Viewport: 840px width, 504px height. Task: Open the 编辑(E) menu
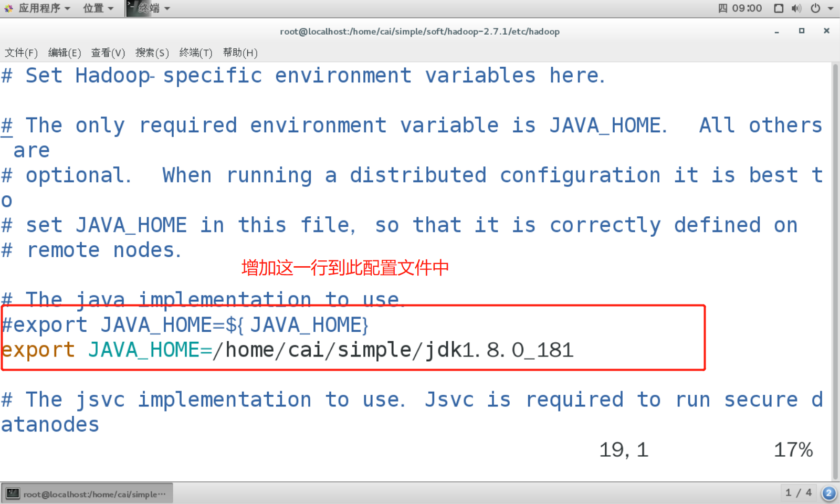65,52
